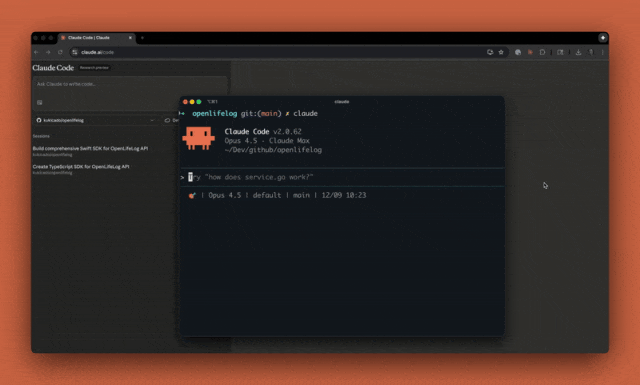
Task: Click the image attach icon in prompt box
Action: tap(40, 102)
